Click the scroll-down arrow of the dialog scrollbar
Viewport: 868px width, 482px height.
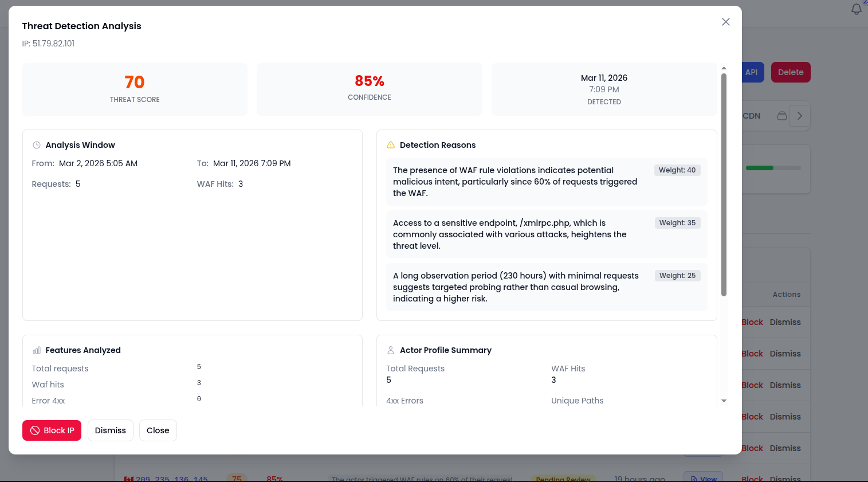point(724,401)
